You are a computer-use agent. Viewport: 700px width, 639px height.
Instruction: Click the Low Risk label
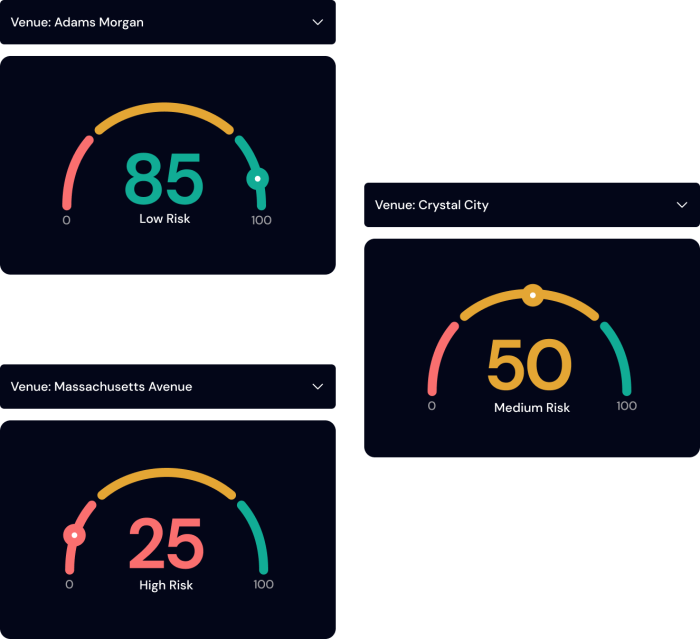165,218
